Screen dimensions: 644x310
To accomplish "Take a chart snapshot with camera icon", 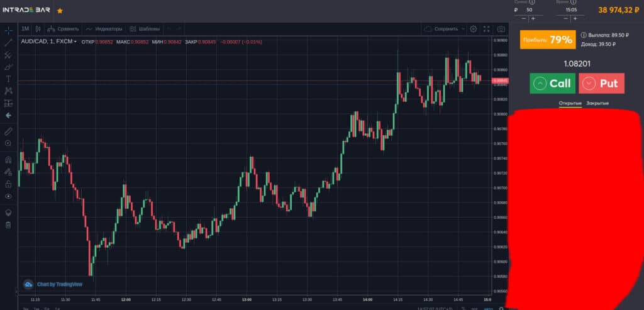I will 501,29.
